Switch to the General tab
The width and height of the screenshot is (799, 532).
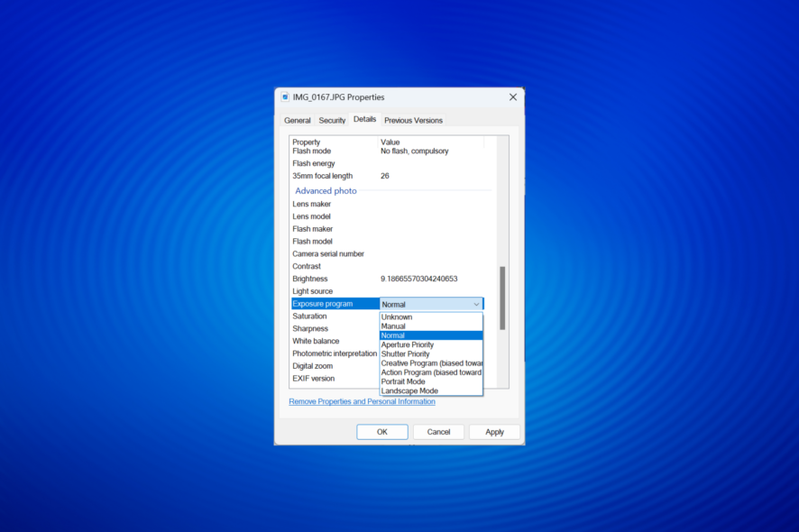(298, 119)
